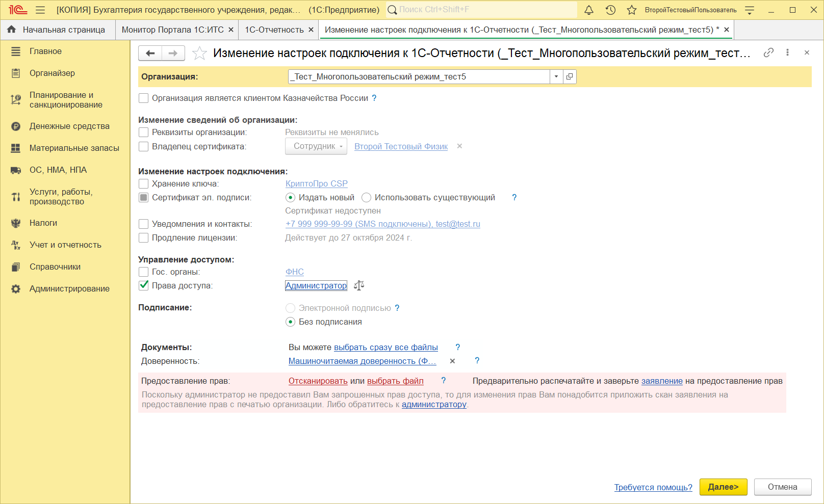
Task: Click the Отмена button
Action: tap(783, 487)
